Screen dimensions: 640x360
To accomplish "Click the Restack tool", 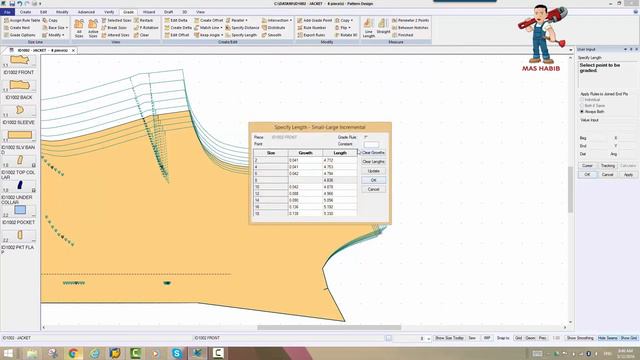I will [144, 20].
